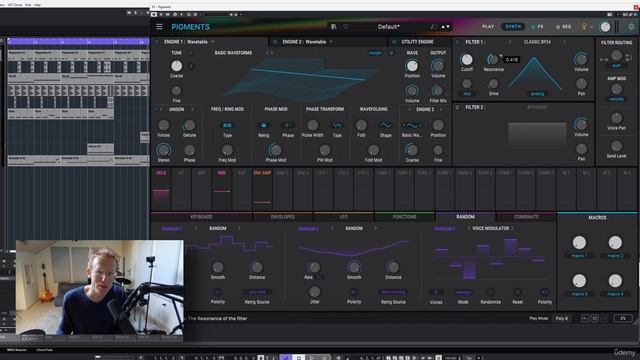
Task: Click next Random 3 mode arrow beside Voice Modulator
Action: 513,229
